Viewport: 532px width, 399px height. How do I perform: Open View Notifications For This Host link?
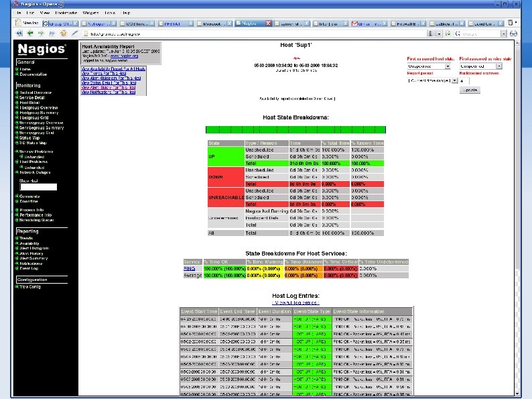click(x=109, y=92)
